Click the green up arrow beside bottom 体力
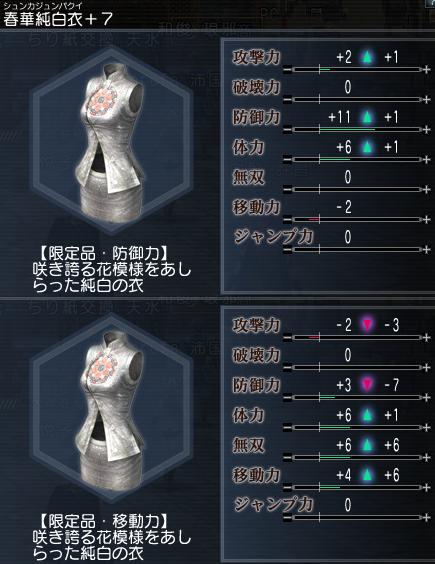The image size is (435, 564). tap(367, 415)
